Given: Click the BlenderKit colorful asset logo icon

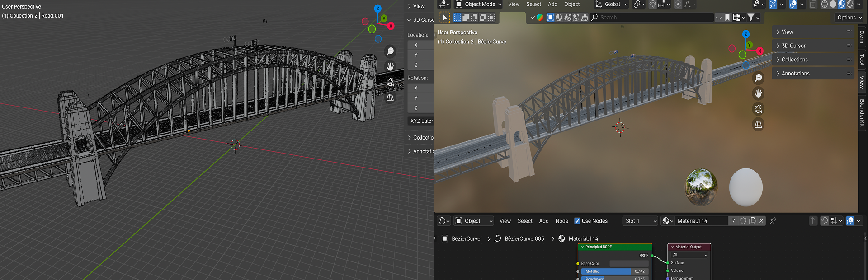Looking at the screenshot, I should click(x=540, y=18).
